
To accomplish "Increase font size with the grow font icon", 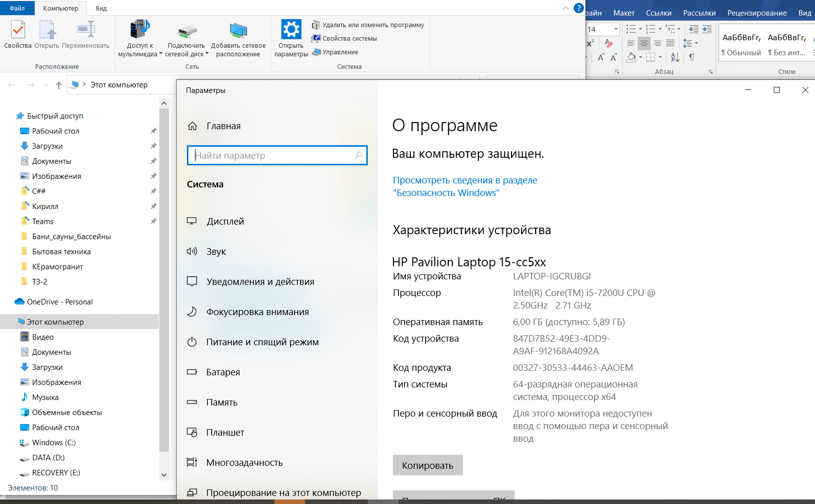I will tap(601, 57).
